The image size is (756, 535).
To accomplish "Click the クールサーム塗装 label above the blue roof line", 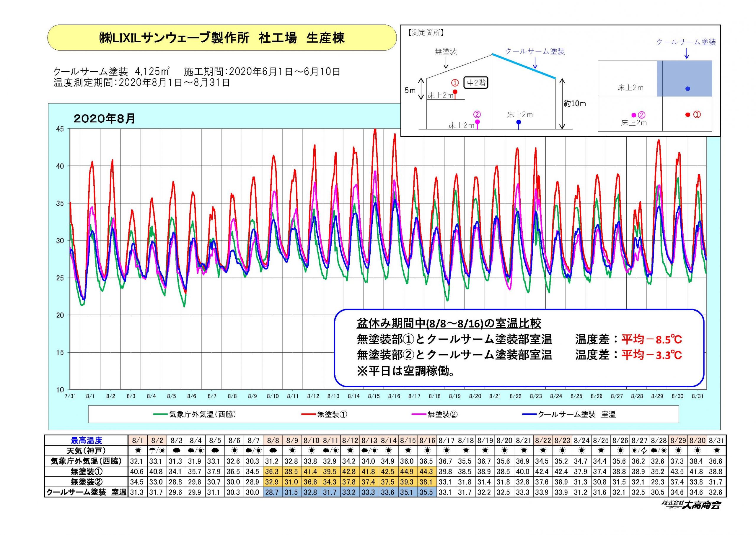I will (x=535, y=52).
